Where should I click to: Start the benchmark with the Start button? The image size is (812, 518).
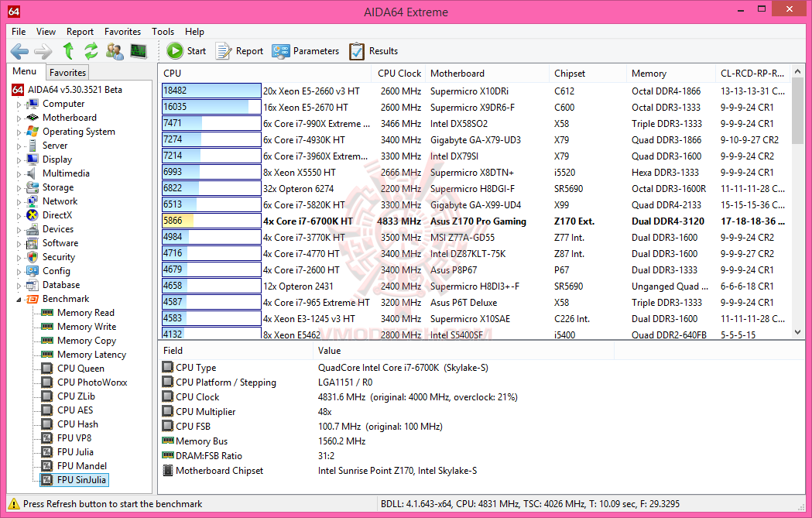pos(187,51)
